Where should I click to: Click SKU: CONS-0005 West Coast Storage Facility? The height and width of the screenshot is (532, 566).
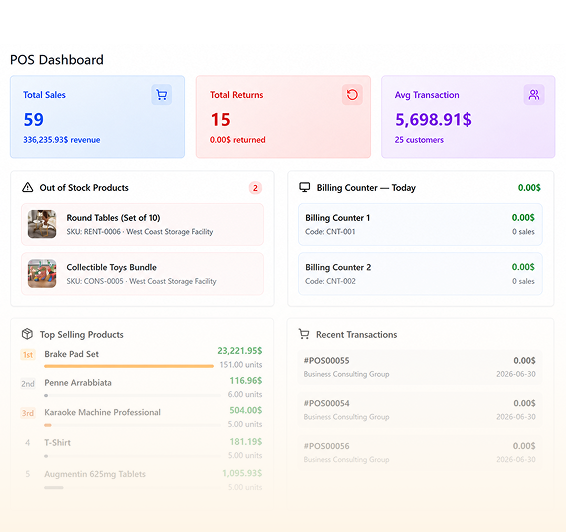(142, 281)
